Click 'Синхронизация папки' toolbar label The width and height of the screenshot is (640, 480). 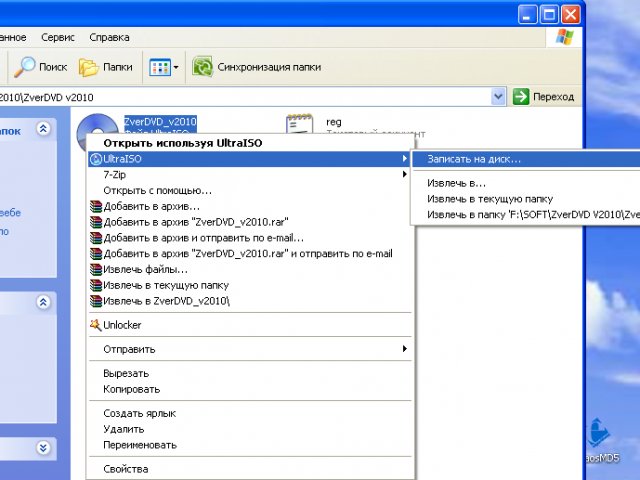[x=269, y=67]
